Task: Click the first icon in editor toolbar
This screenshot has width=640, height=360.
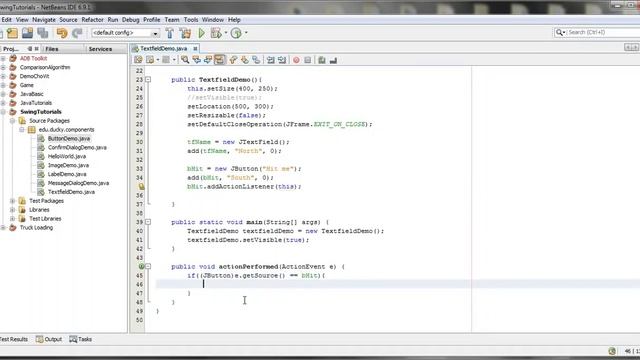Action: point(138,60)
